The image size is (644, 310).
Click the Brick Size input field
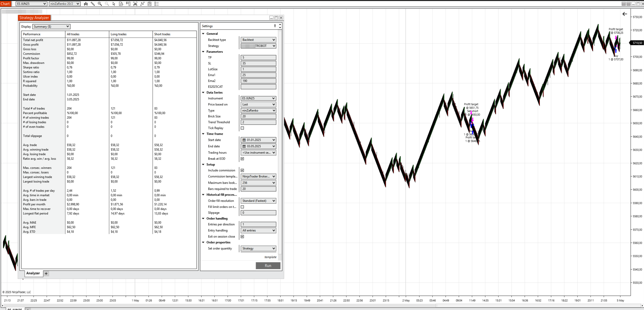click(258, 116)
